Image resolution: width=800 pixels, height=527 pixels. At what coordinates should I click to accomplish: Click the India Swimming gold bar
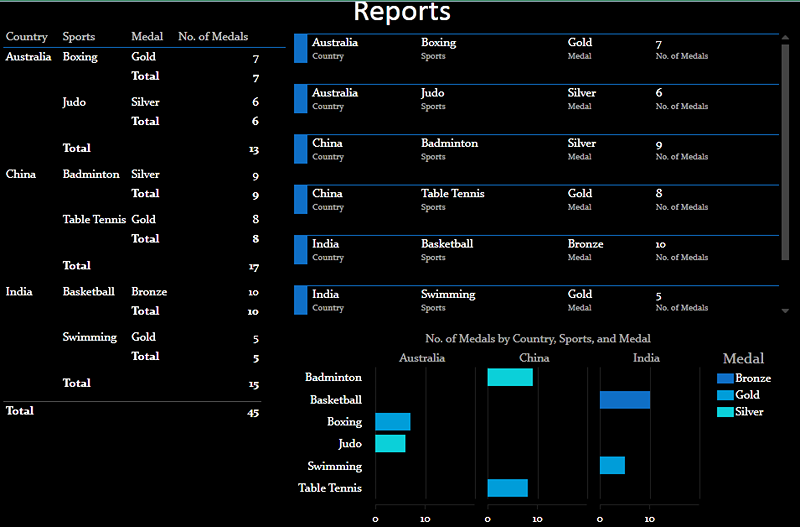[x=612, y=465]
